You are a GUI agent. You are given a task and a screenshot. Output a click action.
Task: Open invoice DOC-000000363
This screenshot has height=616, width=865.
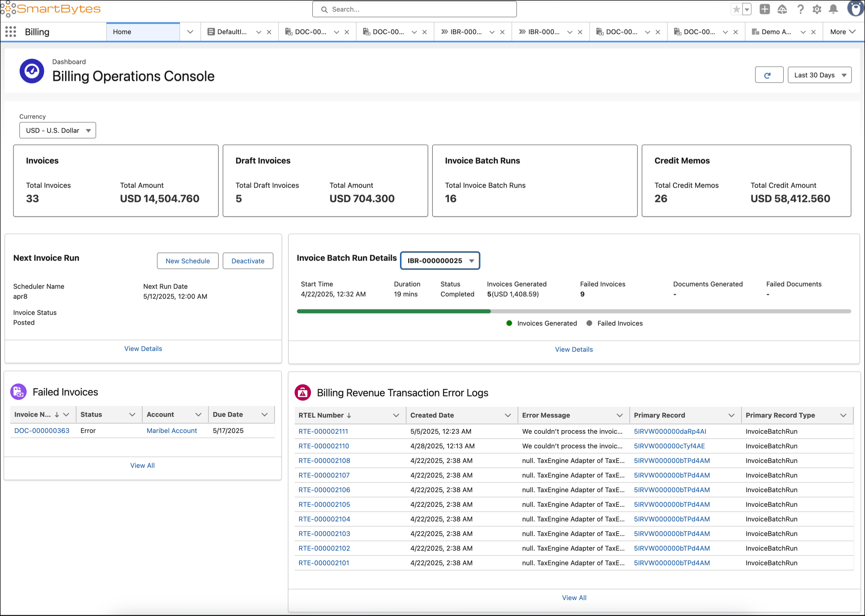[42, 431]
